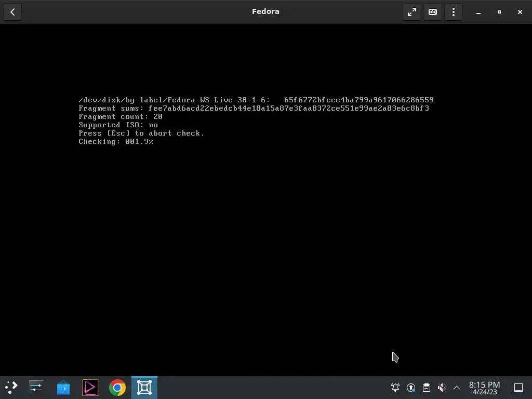Open the Discover store from taskbar

(63, 388)
